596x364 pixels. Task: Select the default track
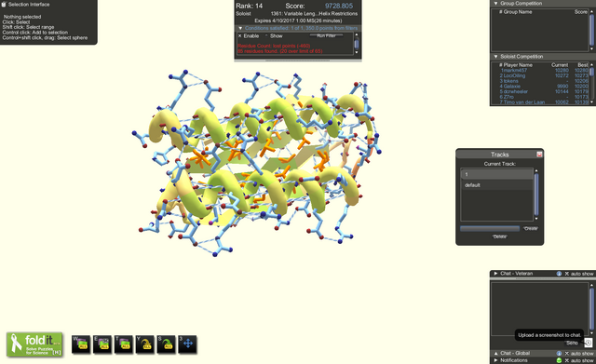pyautogui.click(x=496, y=185)
